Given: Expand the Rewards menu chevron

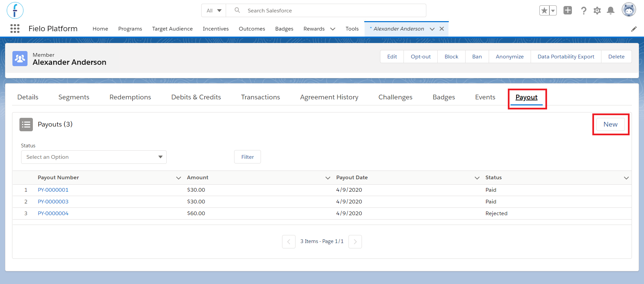Looking at the screenshot, I should [x=333, y=29].
